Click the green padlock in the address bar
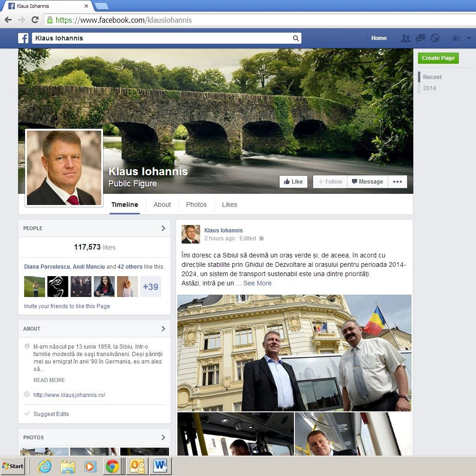The width and height of the screenshot is (476, 476). pyautogui.click(x=50, y=20)
